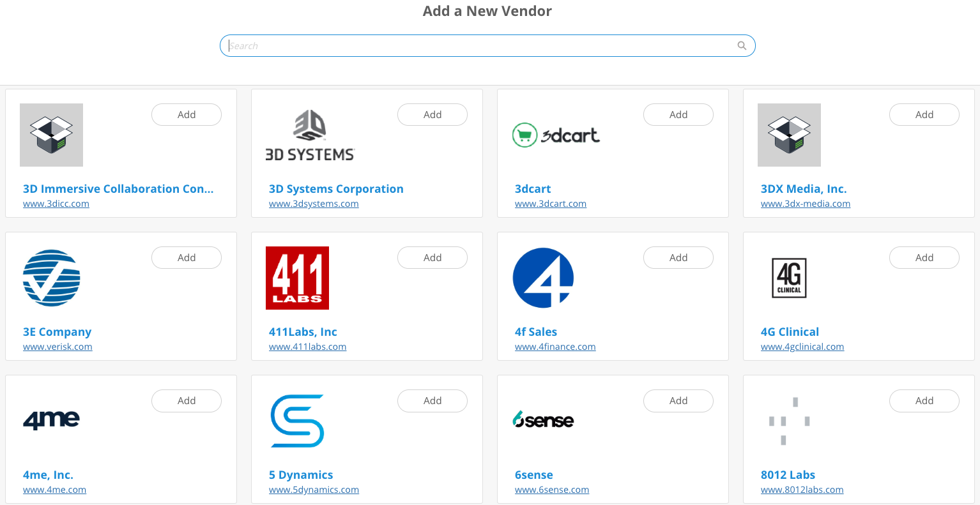
Task: Click the 3E Company checkmark globe logo
Action: pyautogui.click(x=51, y=278)
